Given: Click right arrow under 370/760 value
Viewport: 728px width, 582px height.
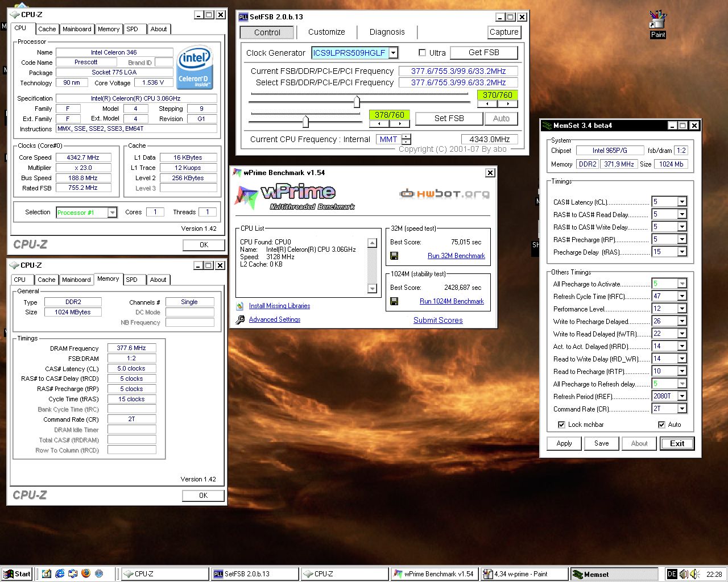Looking at the screenshot, I should pyautogui.click(x=508, y=104).
